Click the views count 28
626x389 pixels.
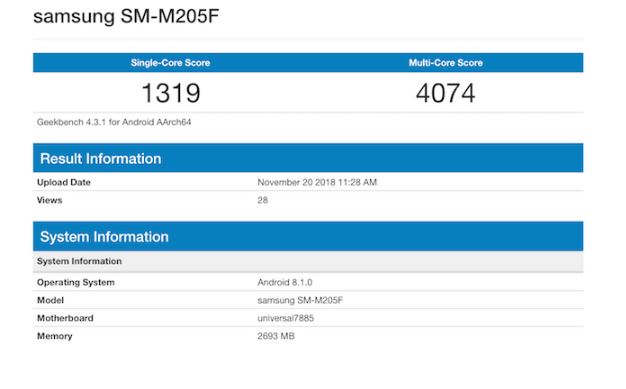[x=262, y=200]
